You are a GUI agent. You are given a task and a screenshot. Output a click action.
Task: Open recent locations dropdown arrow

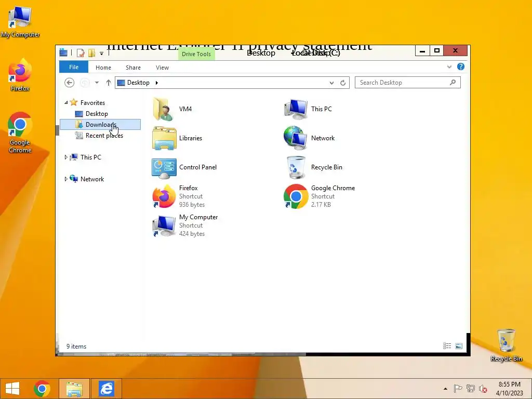point(97,83)
